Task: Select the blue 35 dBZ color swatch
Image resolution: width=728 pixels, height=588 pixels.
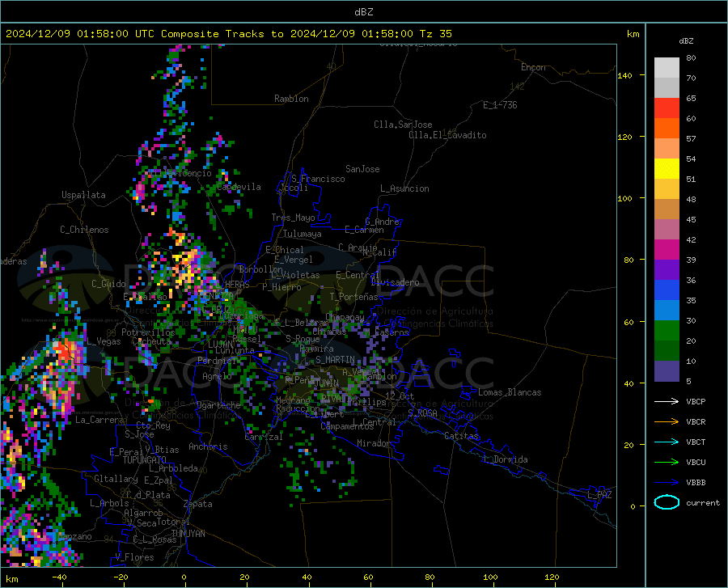Action: 667,290
